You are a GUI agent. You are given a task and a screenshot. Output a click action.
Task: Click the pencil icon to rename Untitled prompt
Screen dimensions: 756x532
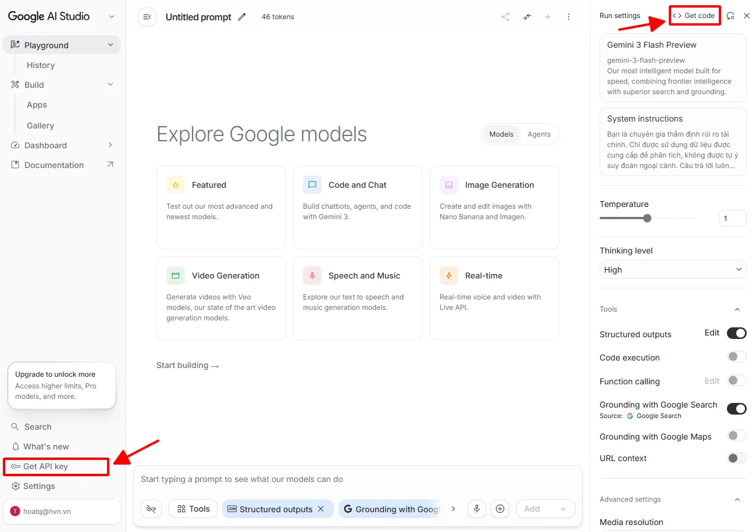[x=242, y=17]
